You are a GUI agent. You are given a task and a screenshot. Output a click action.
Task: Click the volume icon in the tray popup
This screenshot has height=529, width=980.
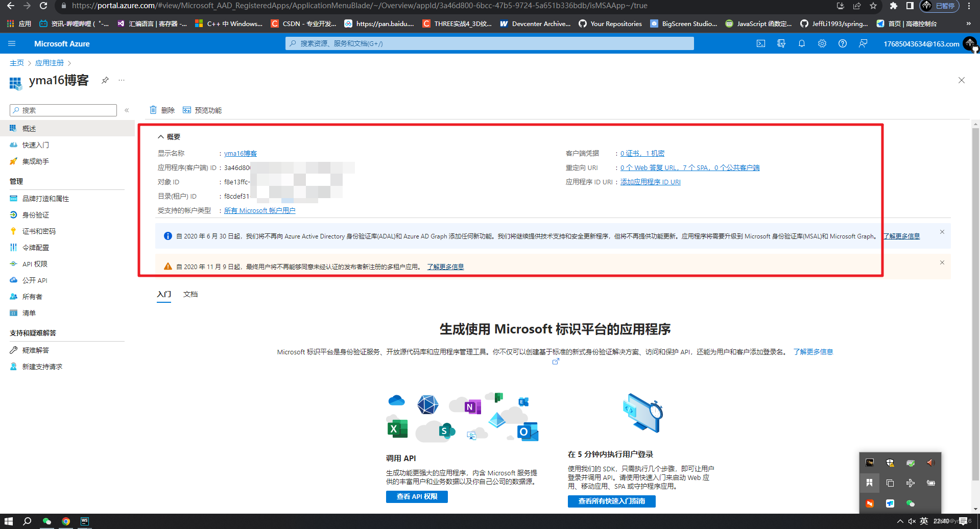930,463
